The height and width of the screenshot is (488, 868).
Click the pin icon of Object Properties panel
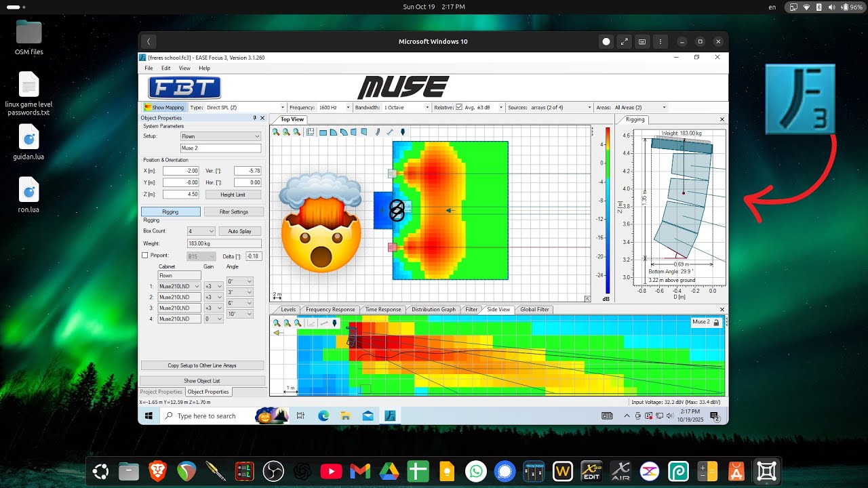pyautogui.click(x=254, y=118)
